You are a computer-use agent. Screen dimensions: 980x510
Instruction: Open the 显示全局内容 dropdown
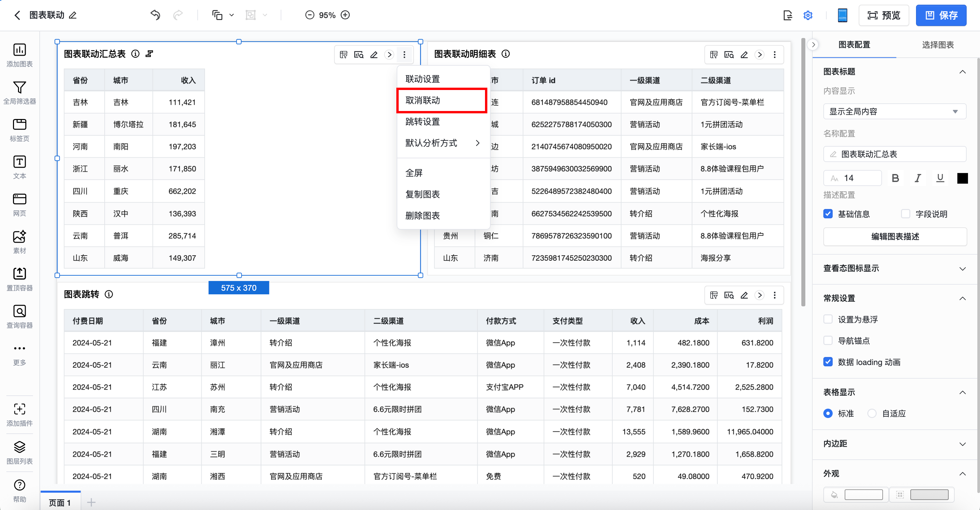tap(894, 111)
